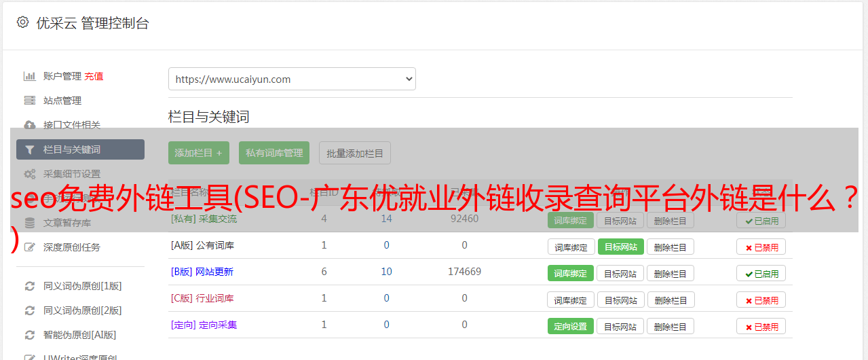Screen dimensions: 868x360
Task: Toggle 已禁用 status for 定向采集
Action: [x=761, y=326]
